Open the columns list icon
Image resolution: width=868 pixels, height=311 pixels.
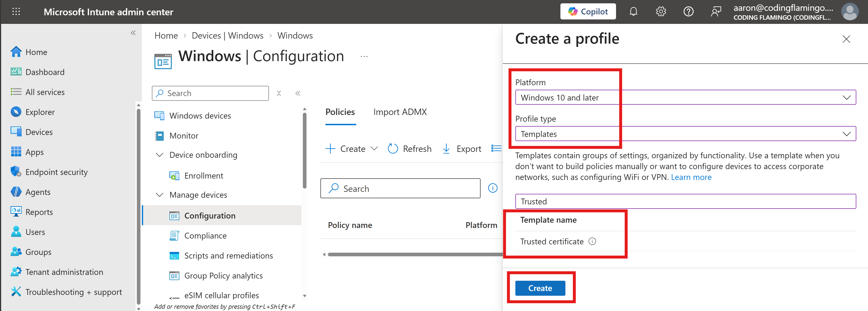[x=496, y=149]
